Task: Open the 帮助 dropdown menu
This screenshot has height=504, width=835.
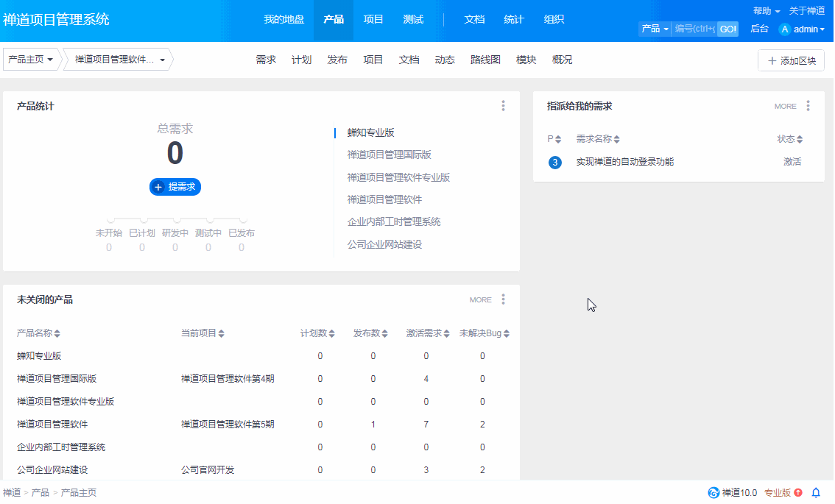Action: pyautogui.click(x=766, y=11)
